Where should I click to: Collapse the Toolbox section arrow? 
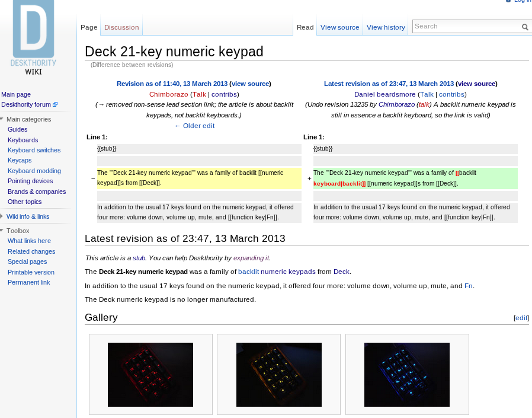pos(2,231)
